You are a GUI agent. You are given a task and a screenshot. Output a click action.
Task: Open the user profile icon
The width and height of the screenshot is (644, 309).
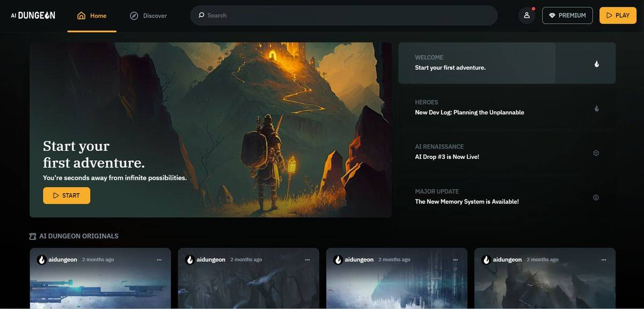click(x=526, y=16)
